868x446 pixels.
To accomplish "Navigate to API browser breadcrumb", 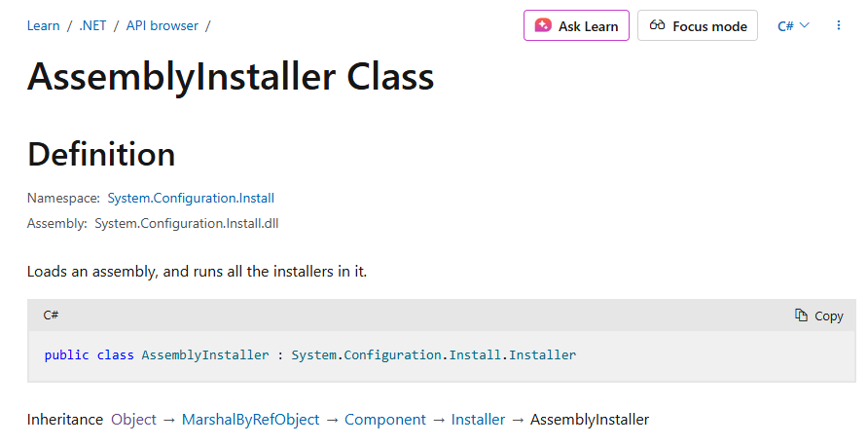I will point(162,25).
